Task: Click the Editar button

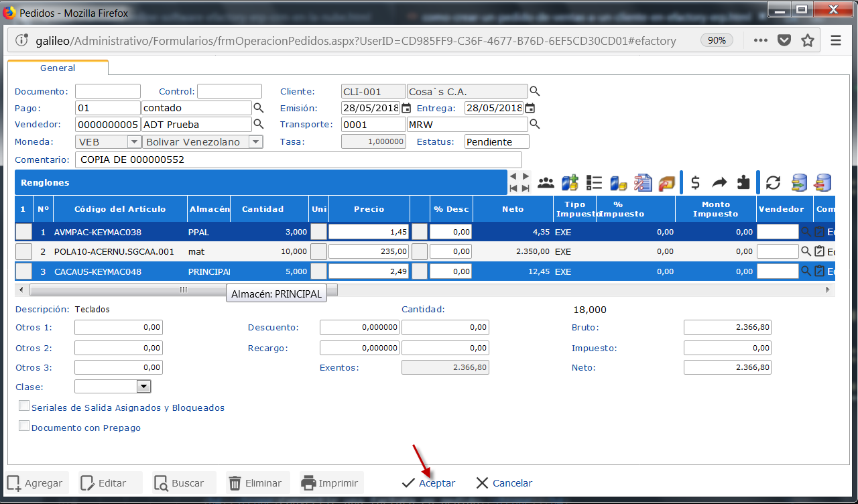Action: 111,483
